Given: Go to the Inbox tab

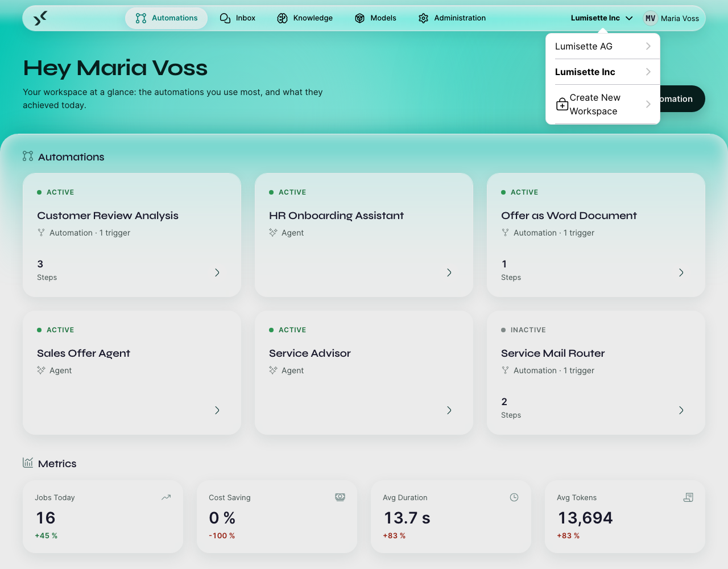Looking at the screenshot, I should (238, 18).
